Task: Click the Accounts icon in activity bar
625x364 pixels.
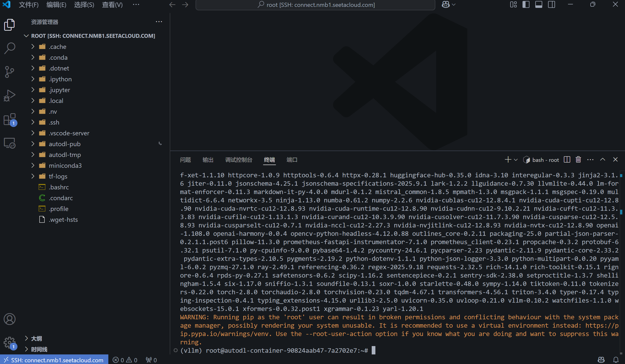Action: tap(10, 319)
